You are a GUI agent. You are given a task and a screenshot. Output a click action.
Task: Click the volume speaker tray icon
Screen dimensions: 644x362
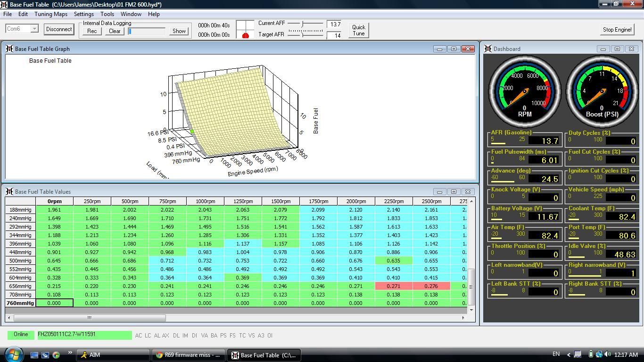click(607, 354)
